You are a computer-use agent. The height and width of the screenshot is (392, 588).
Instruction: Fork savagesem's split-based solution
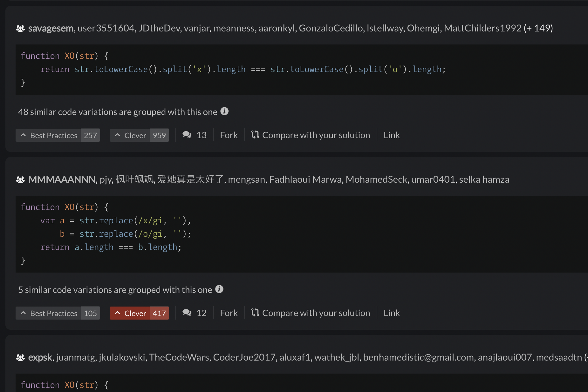click(x=229, y=135)
